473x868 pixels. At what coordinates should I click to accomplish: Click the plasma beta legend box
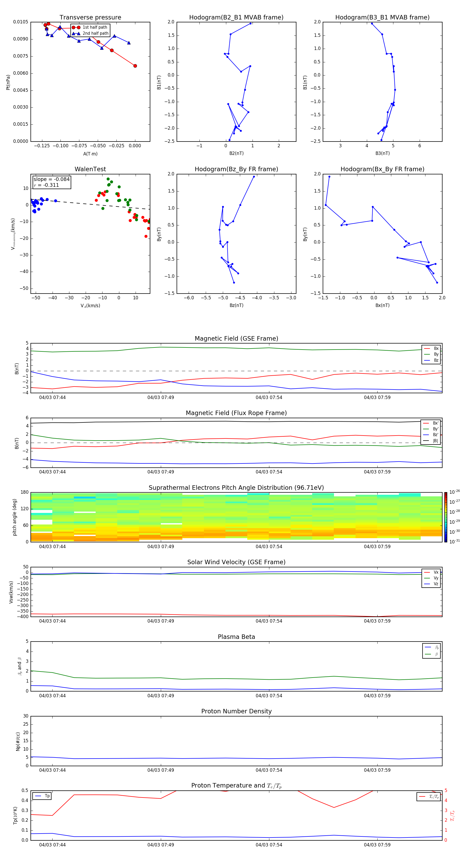click(x=431, y=651)
